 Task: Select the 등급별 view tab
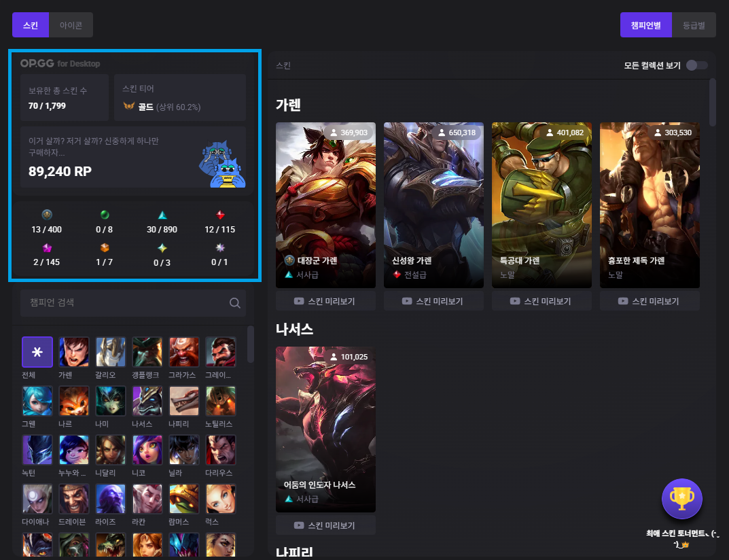pyautogui.click(x=694, y=25)
